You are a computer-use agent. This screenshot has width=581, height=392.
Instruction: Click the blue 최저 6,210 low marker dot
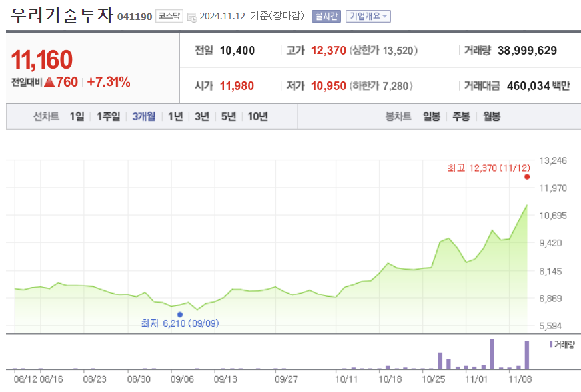pos(180,315)
